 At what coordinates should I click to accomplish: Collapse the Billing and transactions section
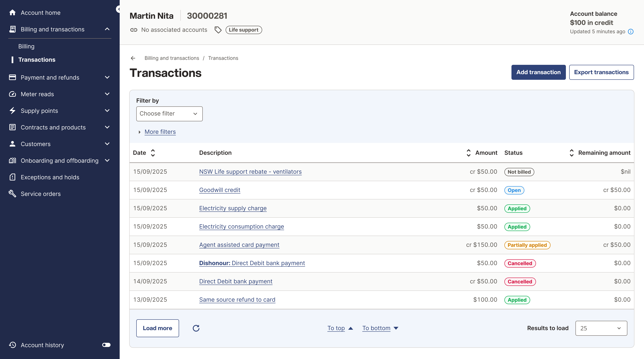(x=107, y=29)
